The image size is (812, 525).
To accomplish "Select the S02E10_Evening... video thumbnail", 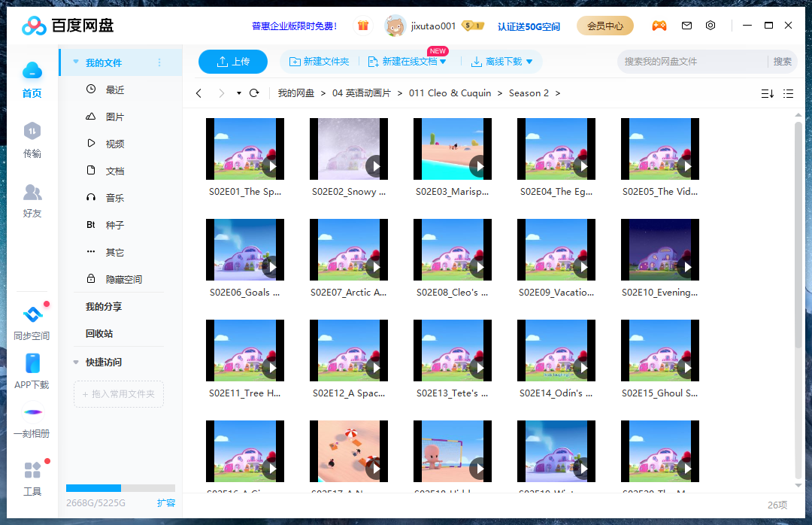I will (660, 250).
